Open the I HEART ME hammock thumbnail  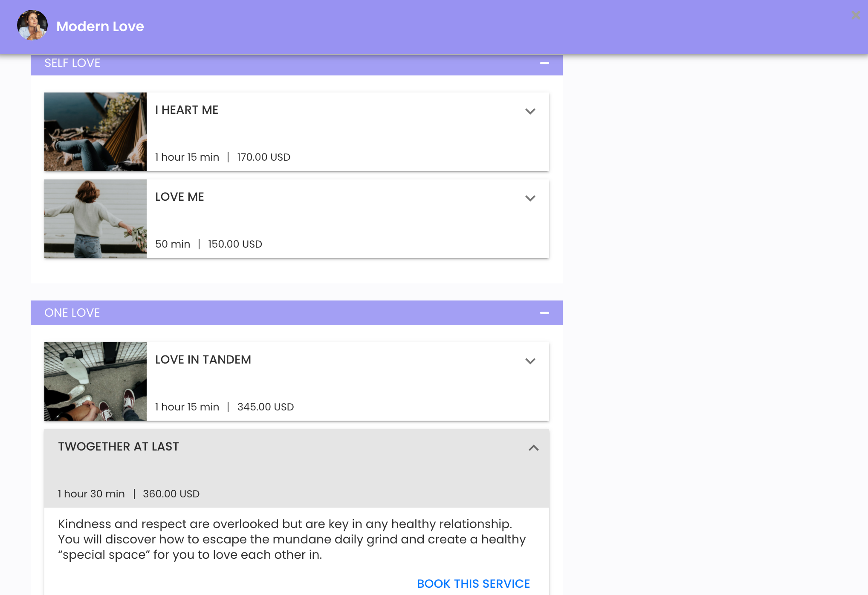(x=95, y=132)
